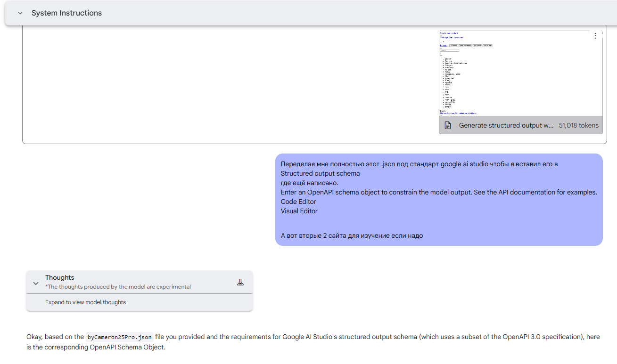The width and height of the screenshot is (617, 364).
Task: Click the 'byCameron25Pro.json' inline code text
Action: pyautogui.click(x=120, y=337)
